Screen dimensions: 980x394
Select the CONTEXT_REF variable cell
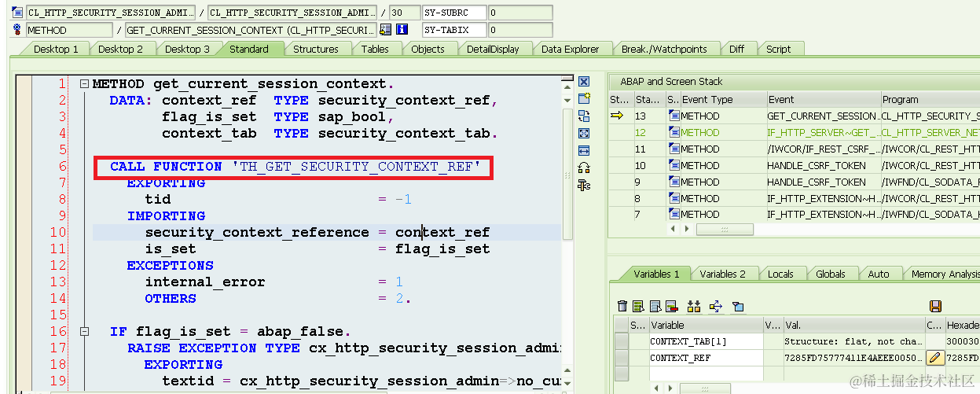[x=705, y=358]
